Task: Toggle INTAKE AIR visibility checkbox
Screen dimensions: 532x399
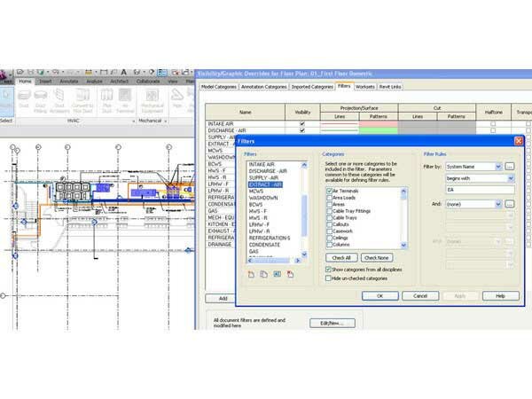Action: [x=302, y=124]
